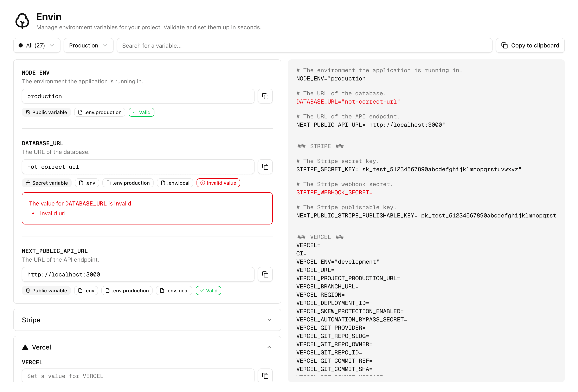Focus the Search for a variable field

(x=304, y=45)
